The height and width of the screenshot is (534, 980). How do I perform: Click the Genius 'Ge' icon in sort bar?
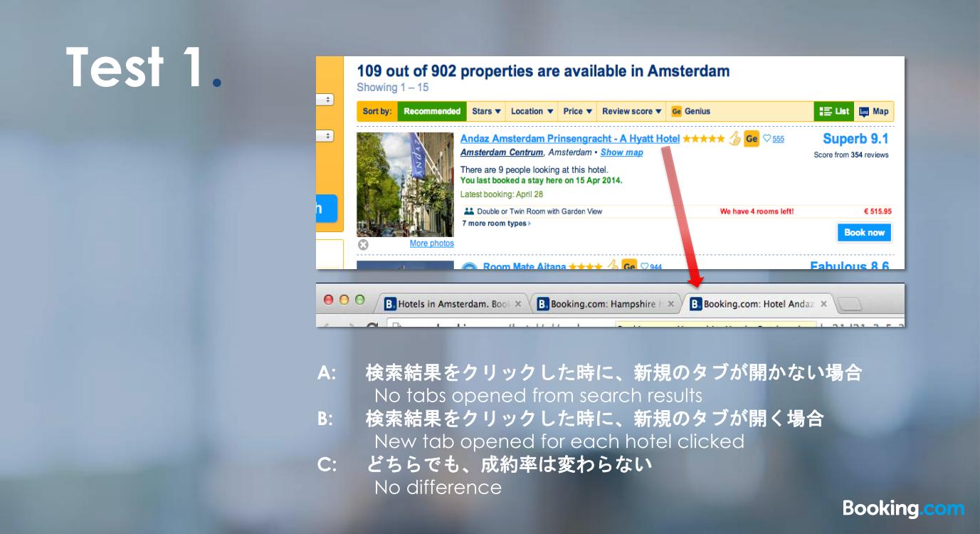coord(676,111)
